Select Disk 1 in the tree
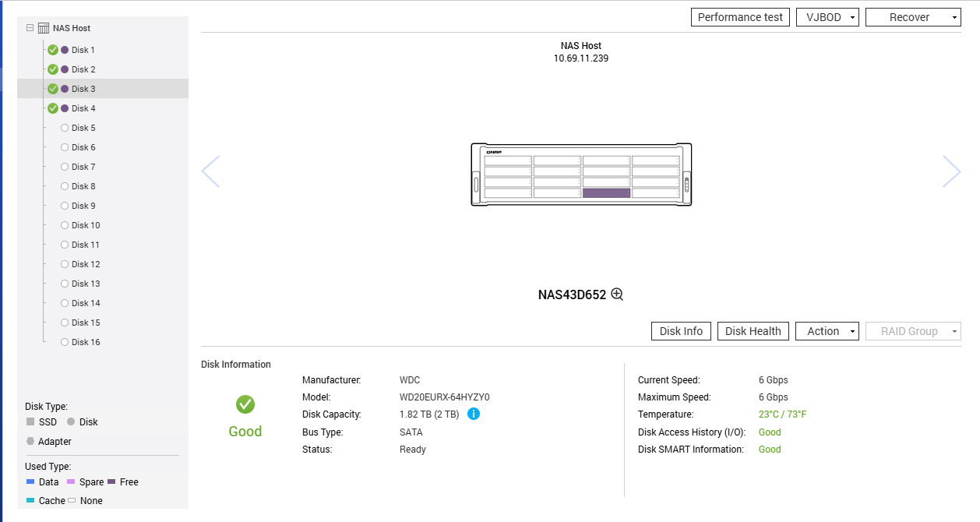This screenshot has width=980, height=522. [x=83, y=50]
